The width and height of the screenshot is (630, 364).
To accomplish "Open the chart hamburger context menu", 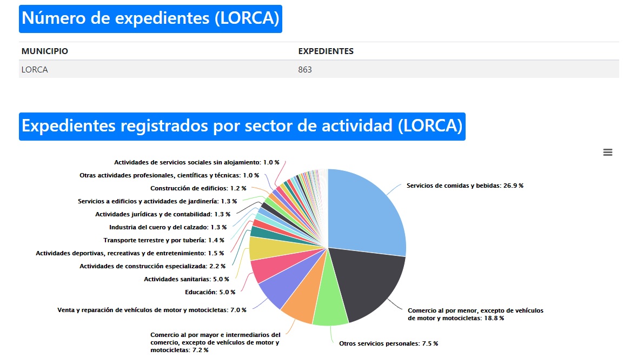I will click(607, 153).
